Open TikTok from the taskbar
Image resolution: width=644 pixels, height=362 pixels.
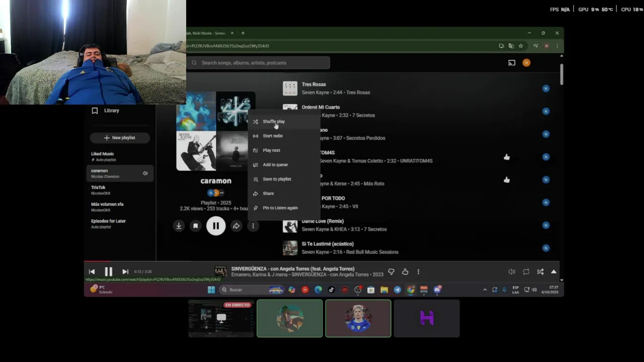pyautogui.click(x=331, y=290)
